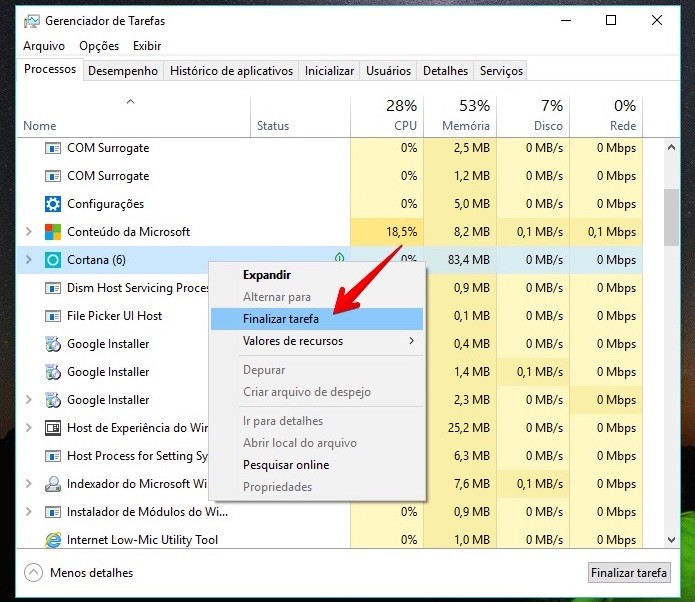Screen dimensions: 695x602
Task: Sort by the Disco column header
Action: pyautogui.click(x=533, y=115)
